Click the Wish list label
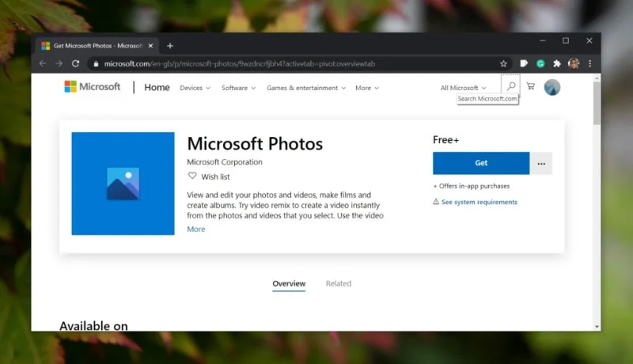The height and width of the screenshot is (364, 633). 215,176
